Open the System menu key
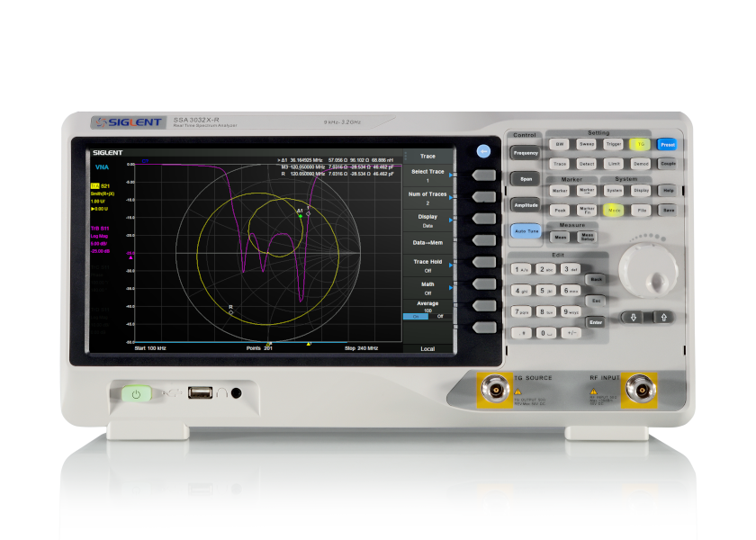The width and height of the screenshot is (756, 540). pos(614,190)
